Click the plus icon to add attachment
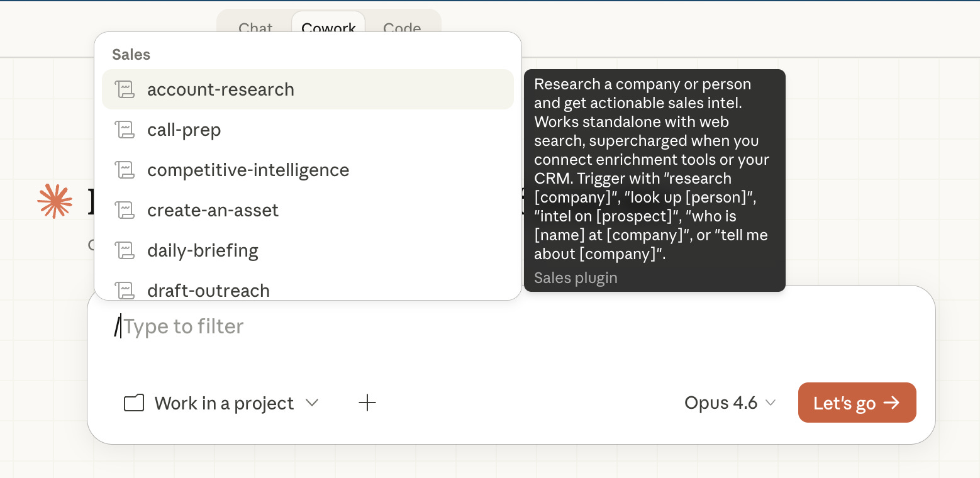This screenshot has width=980, height=478. point(367,403)
